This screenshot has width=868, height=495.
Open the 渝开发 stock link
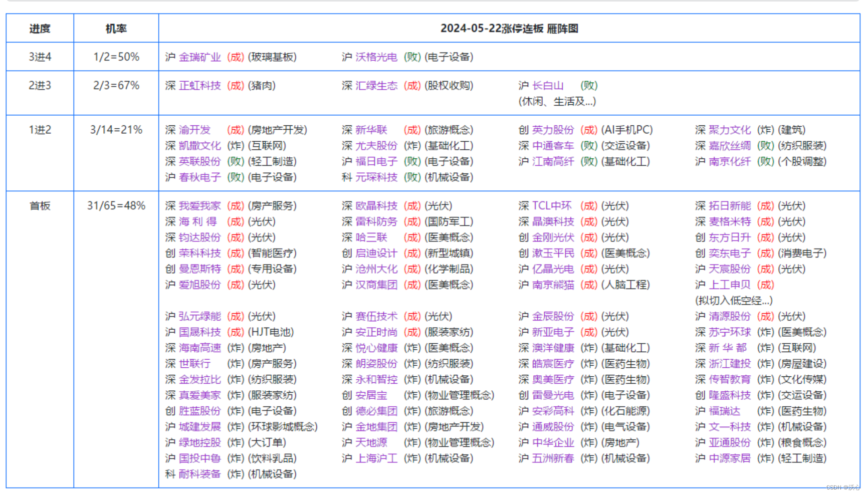click(195, 130)
